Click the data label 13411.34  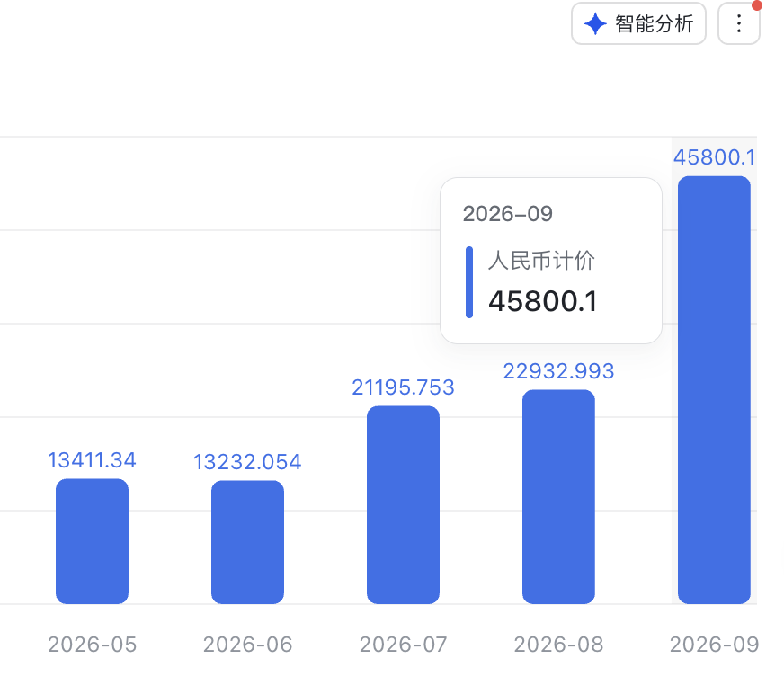(x=92, y=460)
